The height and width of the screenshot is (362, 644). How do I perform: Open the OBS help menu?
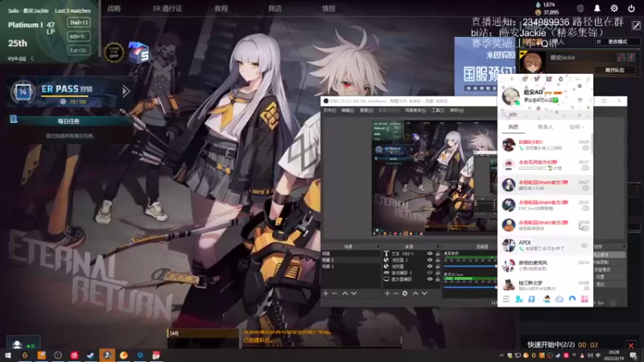pos(456,110)
